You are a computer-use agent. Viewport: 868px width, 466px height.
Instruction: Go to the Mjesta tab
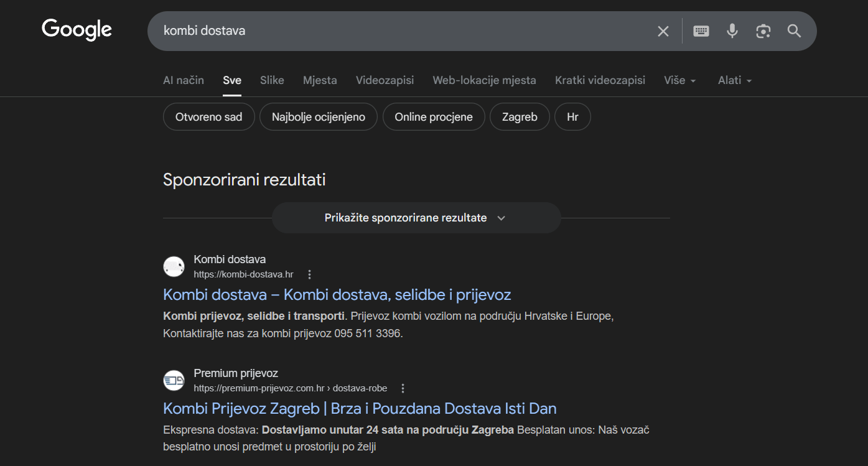320,80
